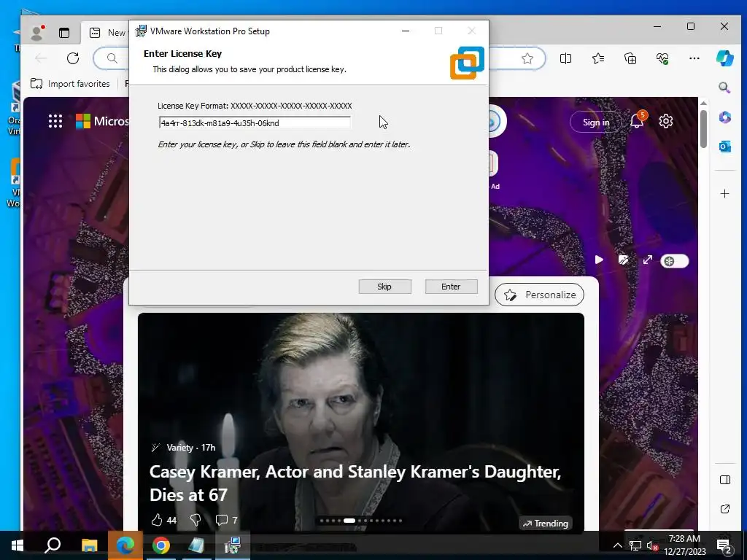The image size is (747, 560).
Task: Toggle the snowflake effect switch
Action: (674, 261)
